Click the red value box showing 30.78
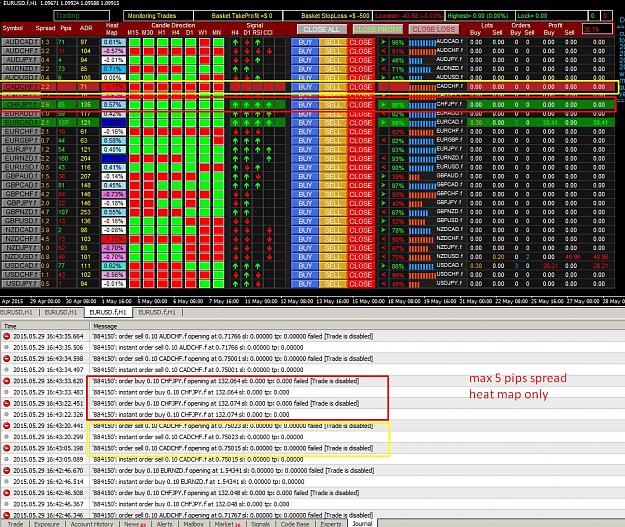 pos(597,29)
